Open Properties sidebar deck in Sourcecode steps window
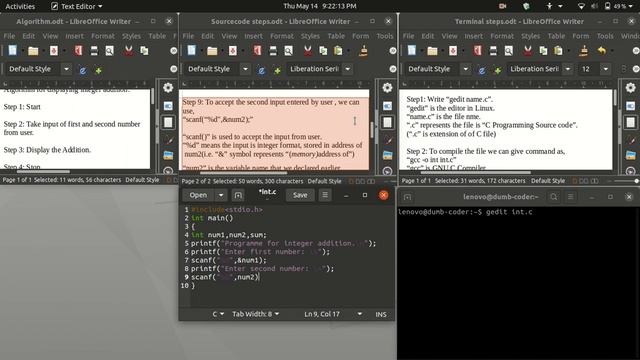 387,106
